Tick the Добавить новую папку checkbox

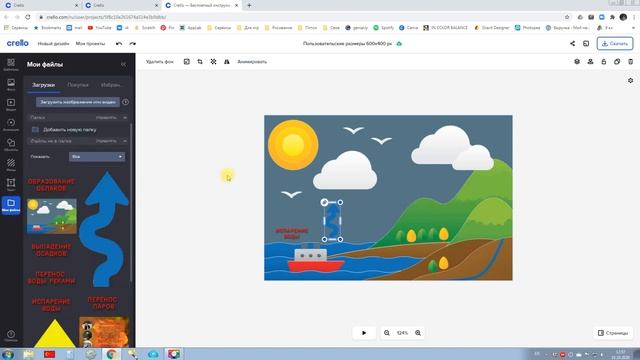click(35, 129)
